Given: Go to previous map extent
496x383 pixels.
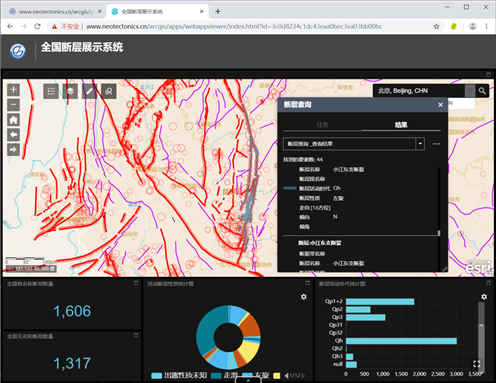Looking at the screenshot, I should (x=13, y=135).
